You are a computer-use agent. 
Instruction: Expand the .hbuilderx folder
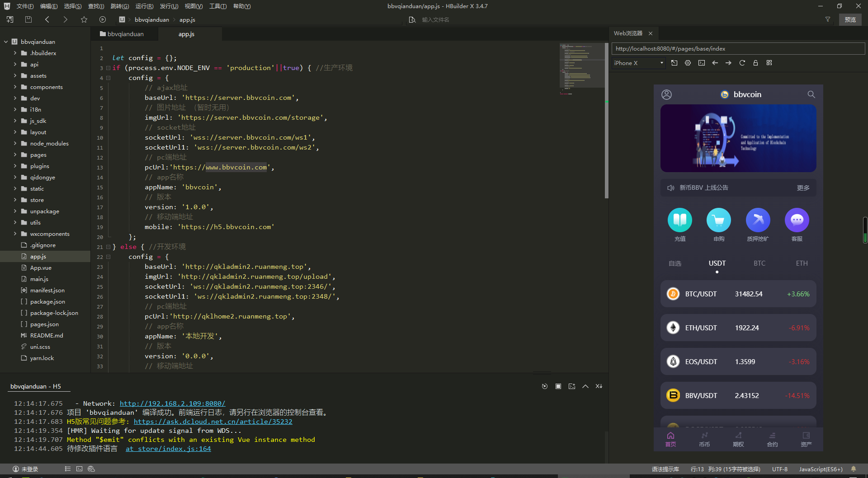pos(15,53)
